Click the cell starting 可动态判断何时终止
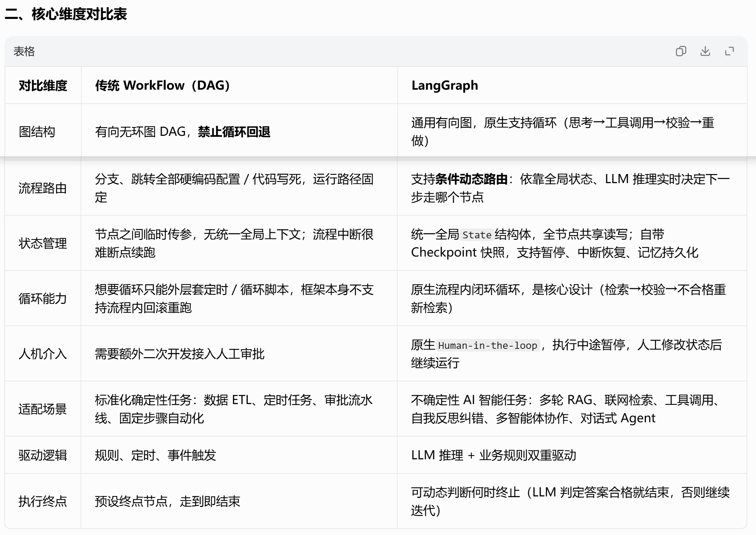This screenshot has width=756, height=535. click(572, 501)
